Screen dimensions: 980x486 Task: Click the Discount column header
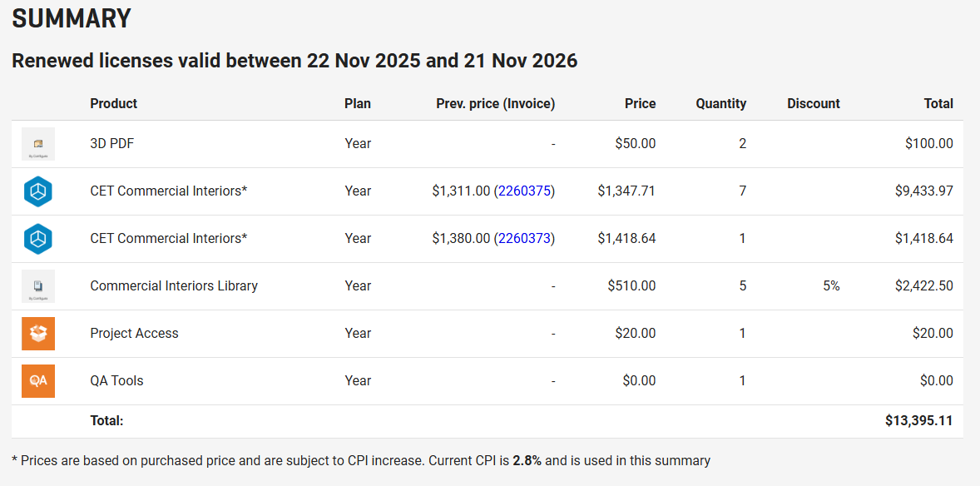814,104
